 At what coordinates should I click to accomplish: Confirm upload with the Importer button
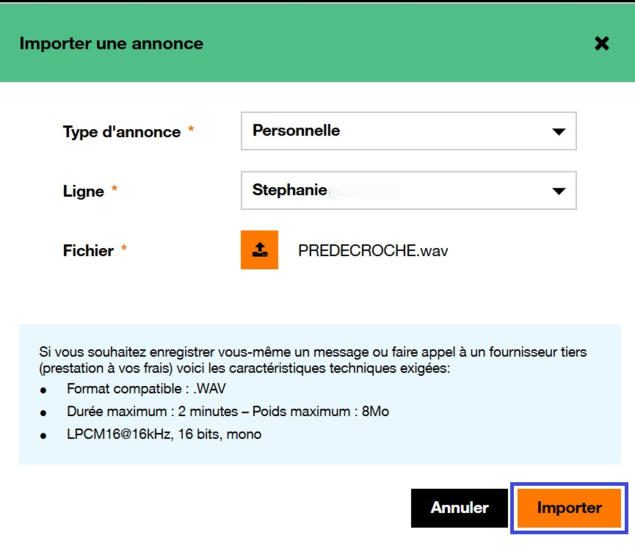569,508
